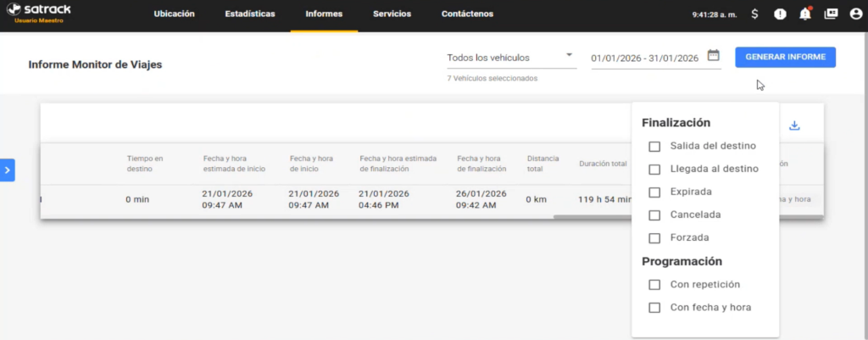Click the 21/01/2026 04:46 PM cell
The width and height of the screenshot is (868, 340).
384,199
